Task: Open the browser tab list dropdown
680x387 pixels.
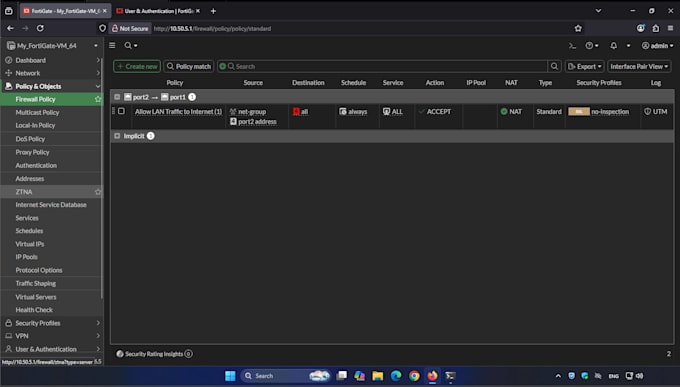Action: [x=598, y=11]
